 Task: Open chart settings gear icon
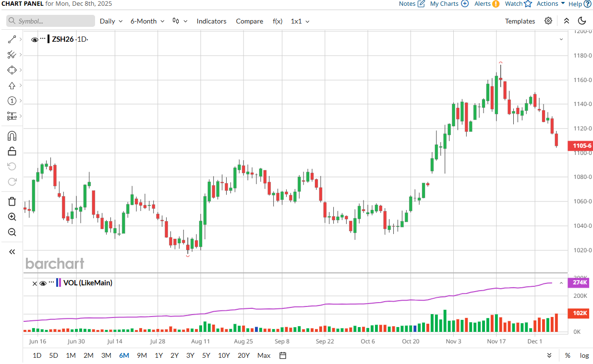[548, 21]
